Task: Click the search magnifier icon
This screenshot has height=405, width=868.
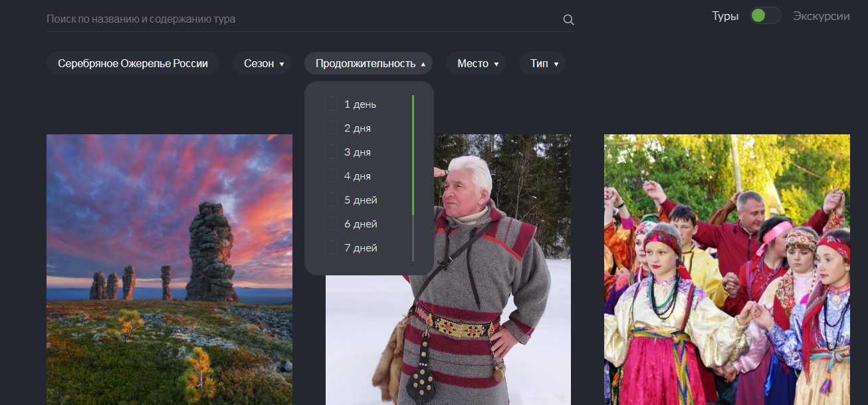Action: 568,19
